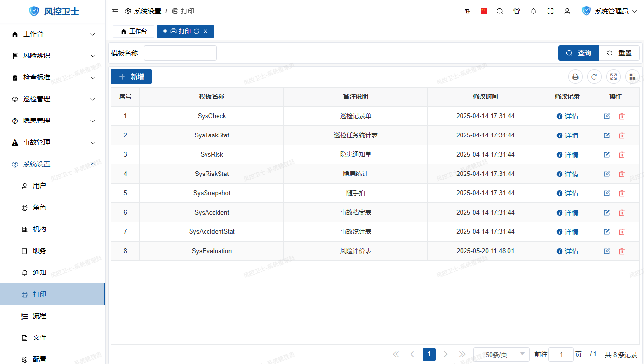Click the print icon in table toolbar
The height and width of the screenshot is (364, 644).
pyautogui.click(x=575, y=77)
